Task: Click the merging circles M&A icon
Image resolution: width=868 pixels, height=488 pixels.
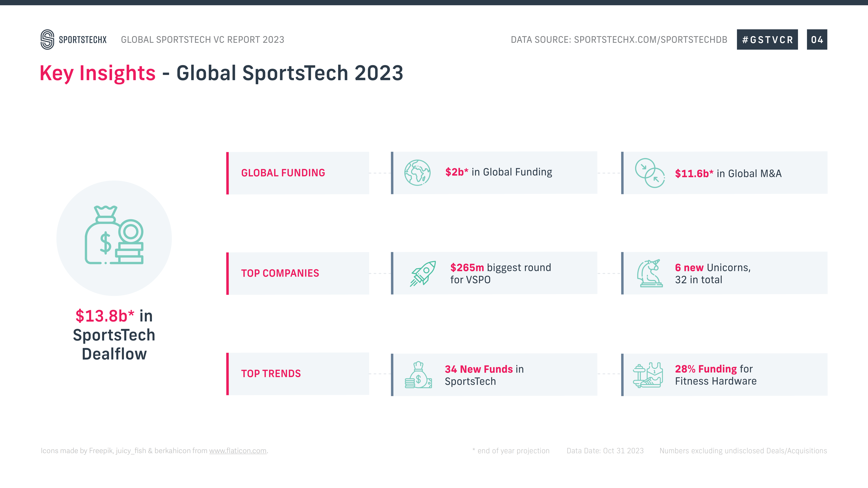Action: tap(650, 173)
